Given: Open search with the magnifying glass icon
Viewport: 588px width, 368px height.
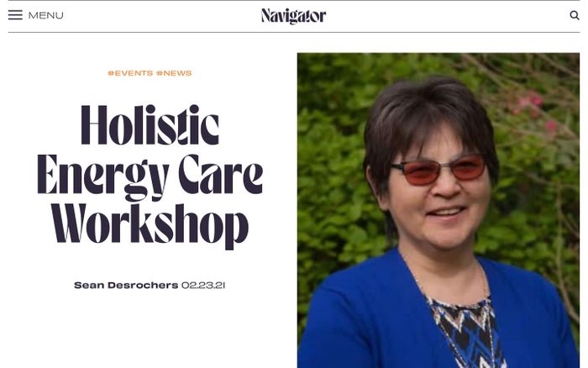Looking at the screenshot, I should click(x=575, y=15).
